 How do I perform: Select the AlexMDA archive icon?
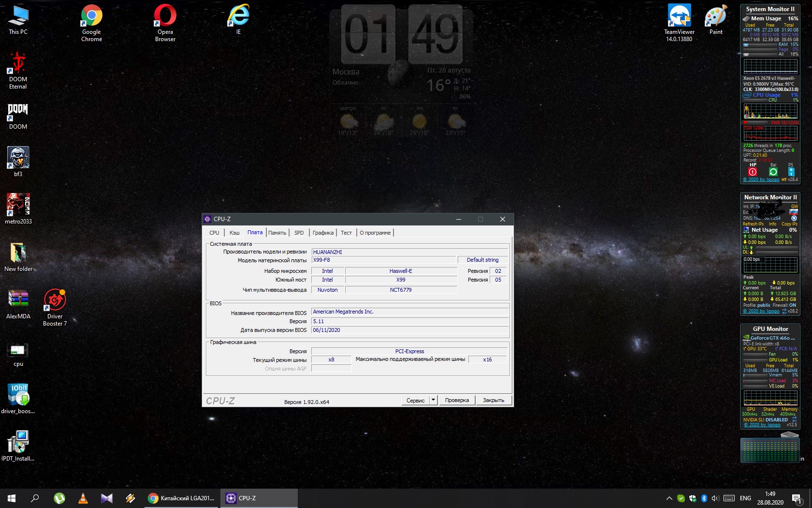point(18,304)
